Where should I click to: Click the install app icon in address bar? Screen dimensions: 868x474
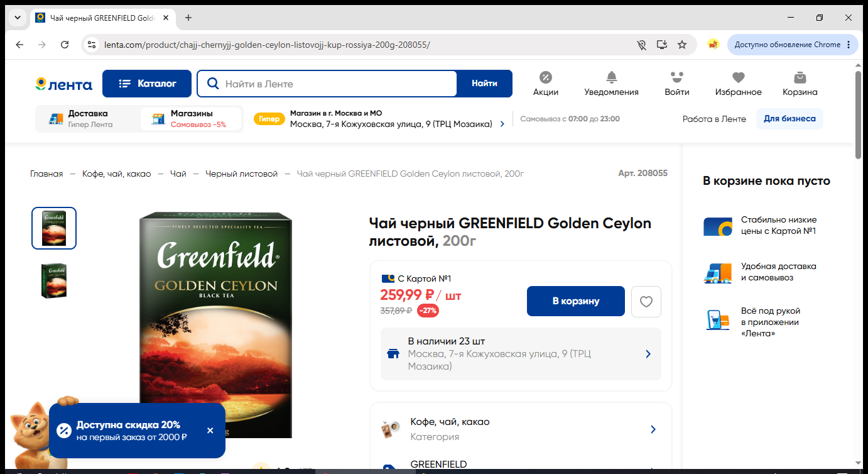(x=661, y=45)
